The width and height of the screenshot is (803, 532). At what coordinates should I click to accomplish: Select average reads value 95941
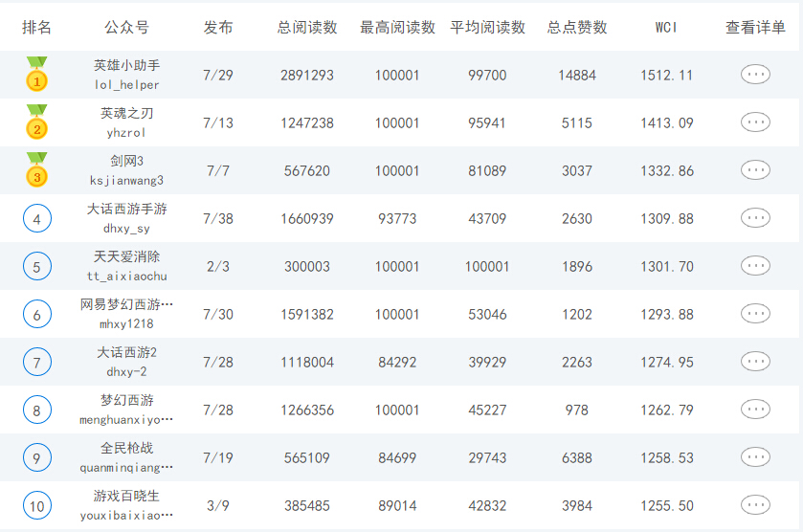(x=487, y=122)
